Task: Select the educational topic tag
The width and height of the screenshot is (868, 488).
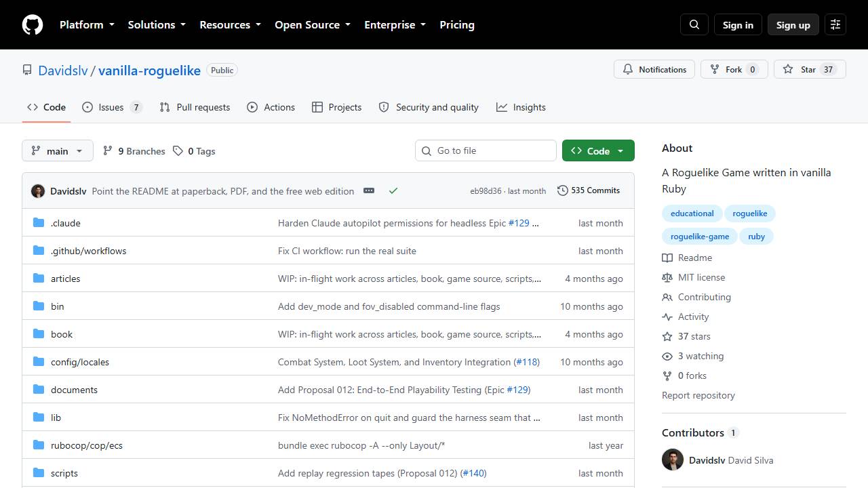Action: point(692,213)
